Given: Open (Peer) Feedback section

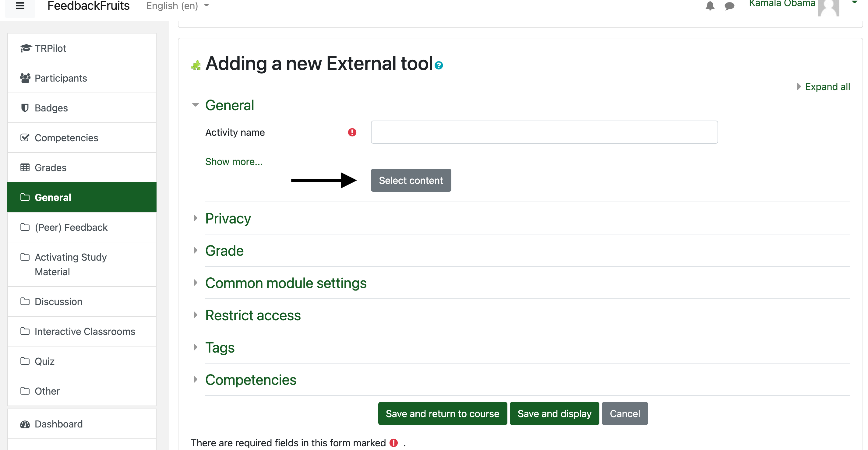Looking at the screenshot, I should pos(71,227).
